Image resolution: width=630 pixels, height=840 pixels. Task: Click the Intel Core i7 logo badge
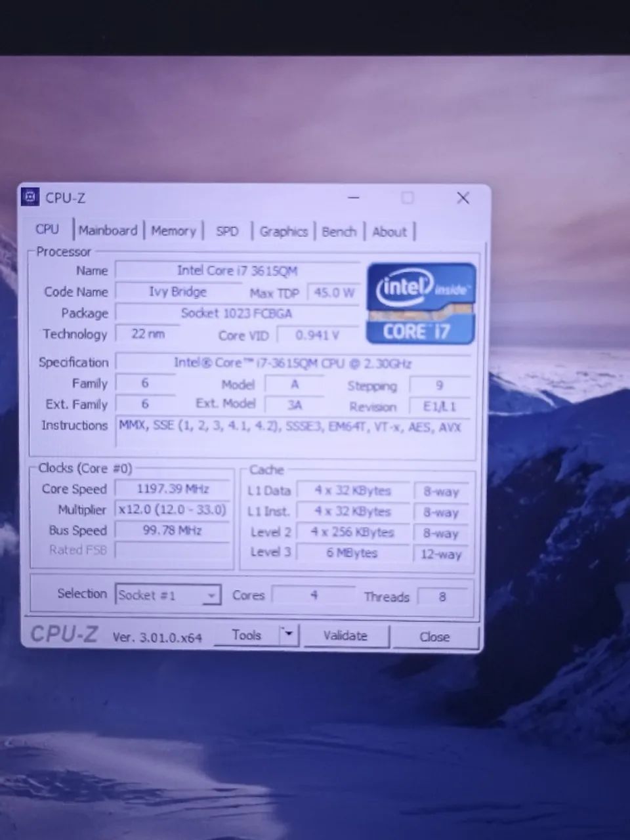[421, 304]
